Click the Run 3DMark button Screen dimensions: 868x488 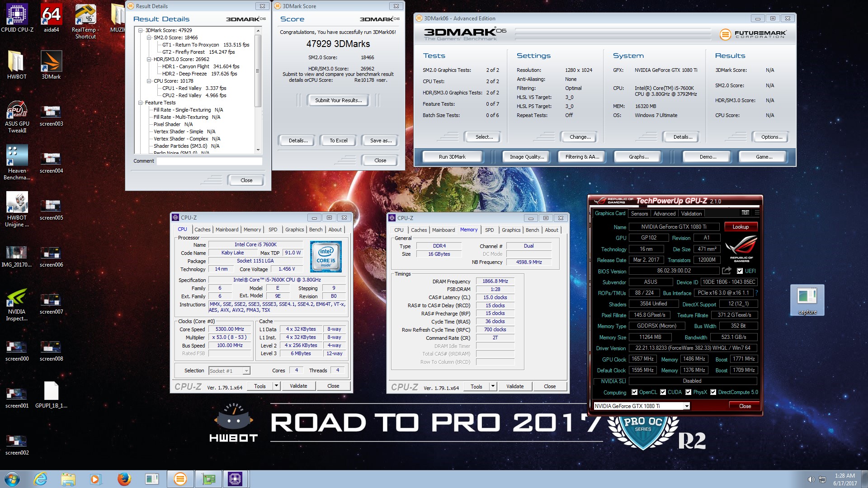click(452, 157)
